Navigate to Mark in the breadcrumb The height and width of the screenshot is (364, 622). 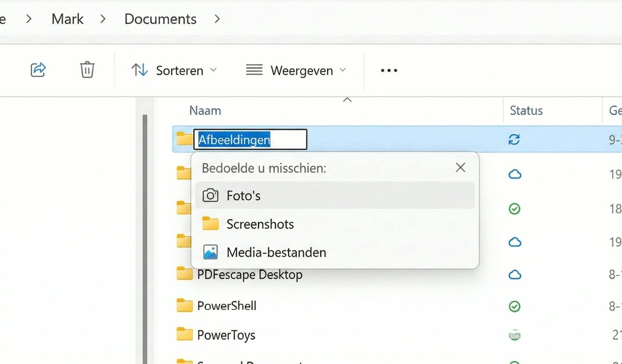coord(67,19)
